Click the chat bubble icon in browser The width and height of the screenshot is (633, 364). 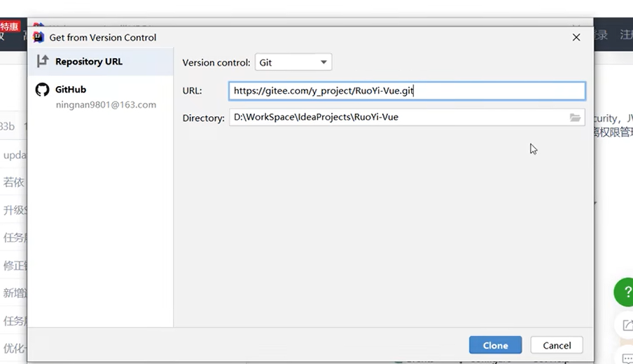pos(628,358)
